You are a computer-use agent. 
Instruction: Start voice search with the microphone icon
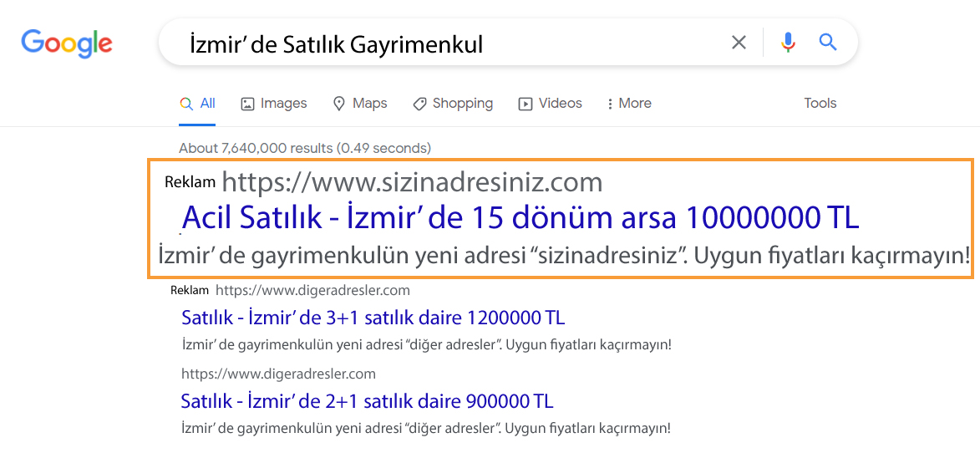[x=787, y=43]
